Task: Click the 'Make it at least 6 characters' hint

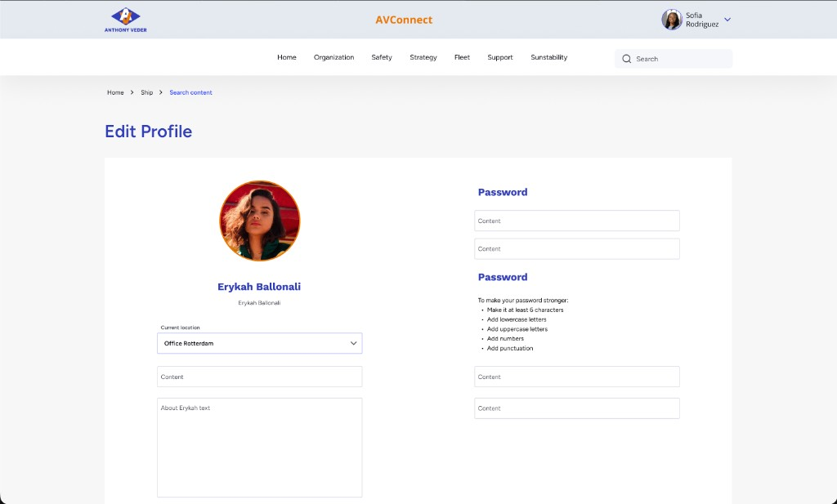Action: [525, 310]
